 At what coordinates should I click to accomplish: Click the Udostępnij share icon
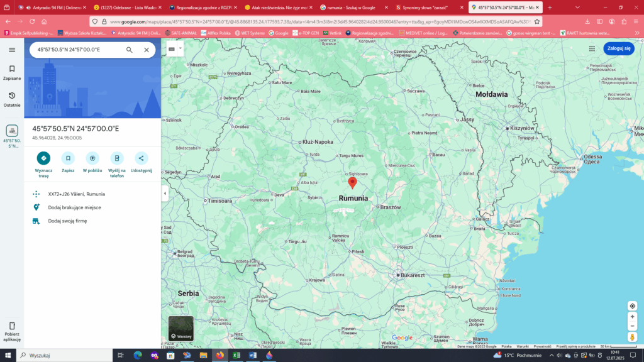point(142,158)
